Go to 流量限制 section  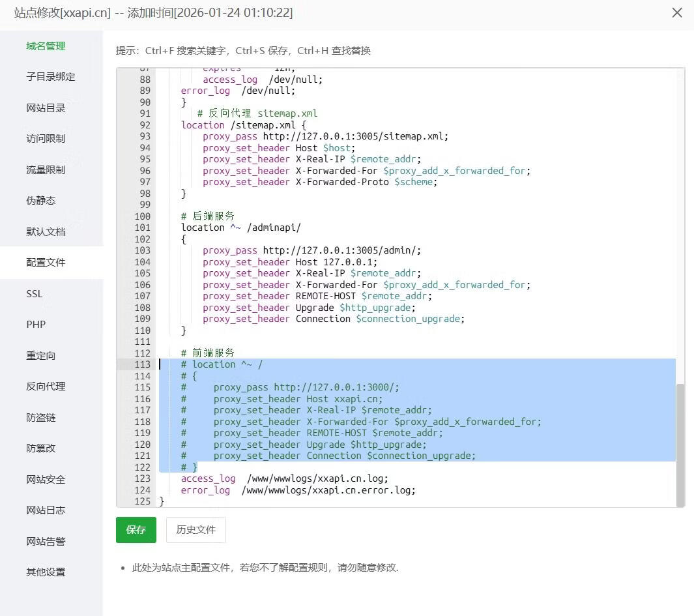point(46,170)
